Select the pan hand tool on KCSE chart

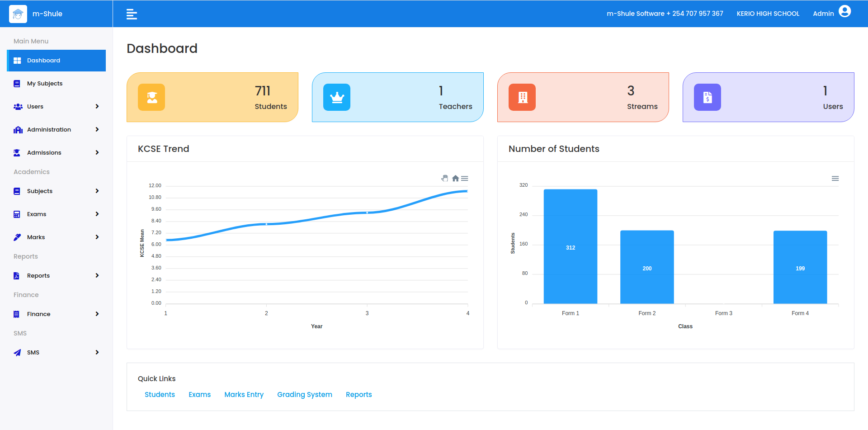pyautogui.click(x=445, y=179)
